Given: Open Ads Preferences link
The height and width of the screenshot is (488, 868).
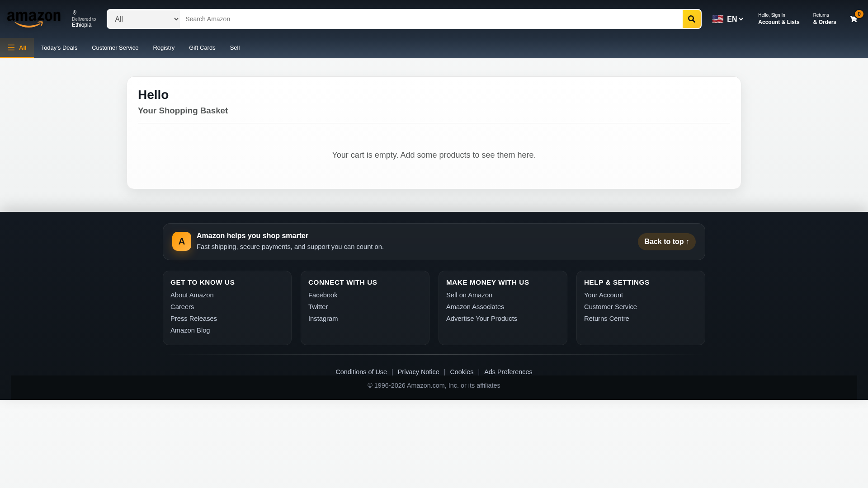Looking at the screenshot, I should tap(508, 372).
